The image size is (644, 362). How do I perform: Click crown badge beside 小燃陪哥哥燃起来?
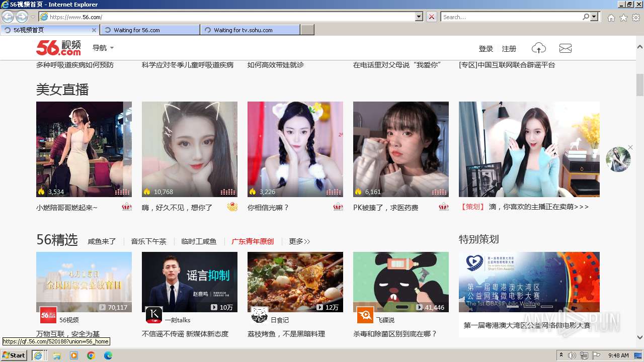tap(127, 207)
